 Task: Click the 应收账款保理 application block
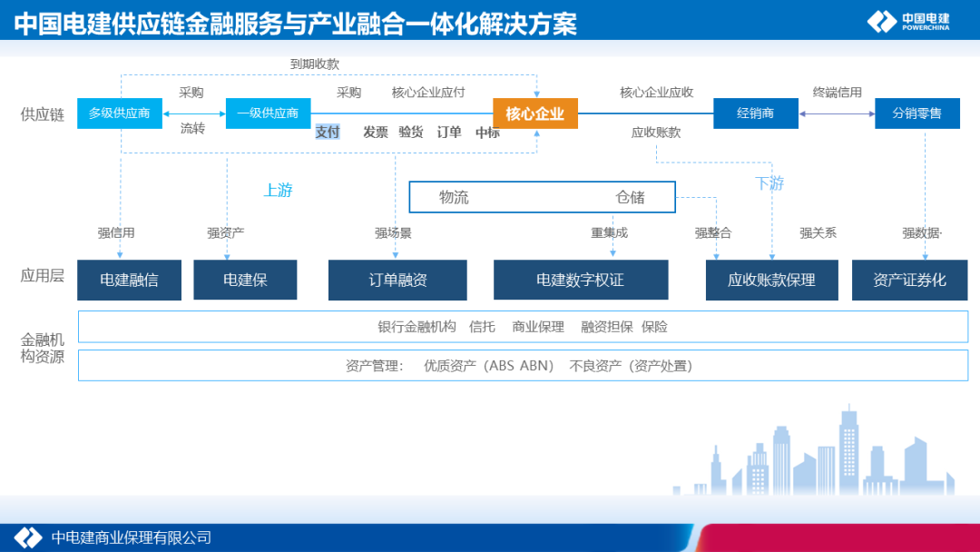point(772,280)
